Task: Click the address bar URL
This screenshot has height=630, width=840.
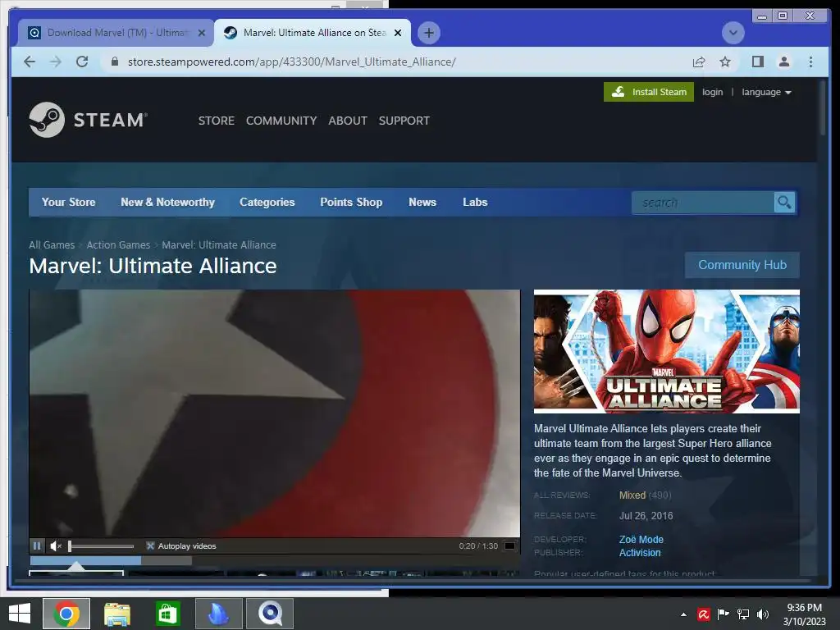Action: tap(292, 62)
